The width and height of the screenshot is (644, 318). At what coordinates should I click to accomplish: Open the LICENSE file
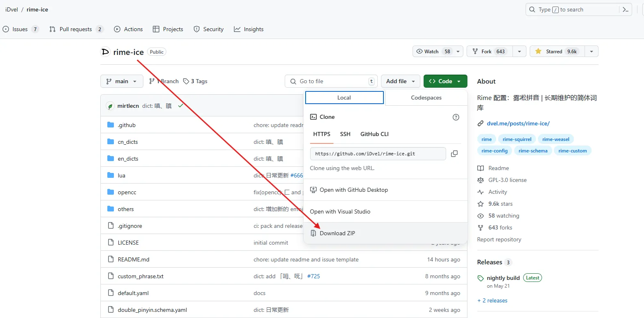[x=128, y=243]
